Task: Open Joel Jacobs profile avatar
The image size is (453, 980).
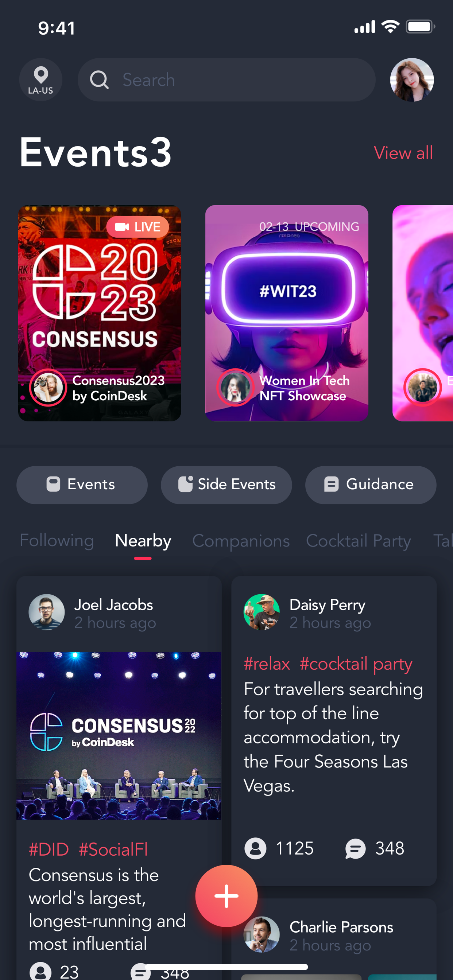Action: pos(46,612)
